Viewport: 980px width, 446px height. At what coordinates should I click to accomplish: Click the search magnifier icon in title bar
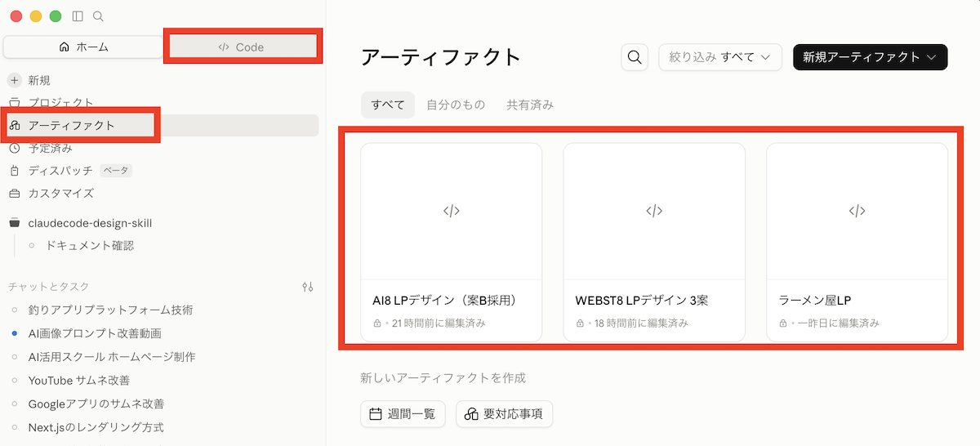[98, 16]
